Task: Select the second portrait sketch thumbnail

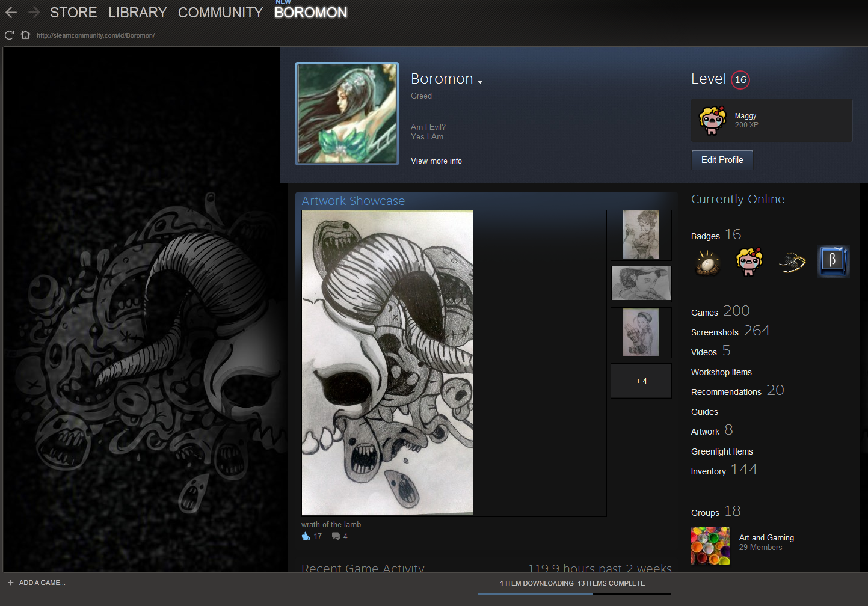Action: pyautogui.click(x=641, y=283)
